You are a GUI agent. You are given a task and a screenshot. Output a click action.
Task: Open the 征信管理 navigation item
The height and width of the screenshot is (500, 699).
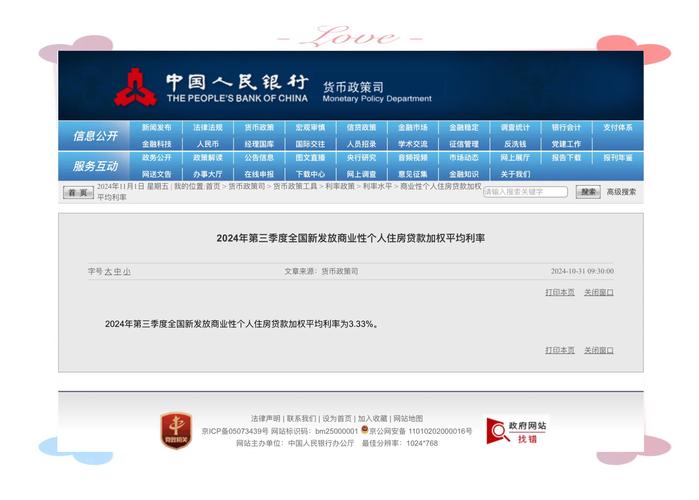coord(464,144)
